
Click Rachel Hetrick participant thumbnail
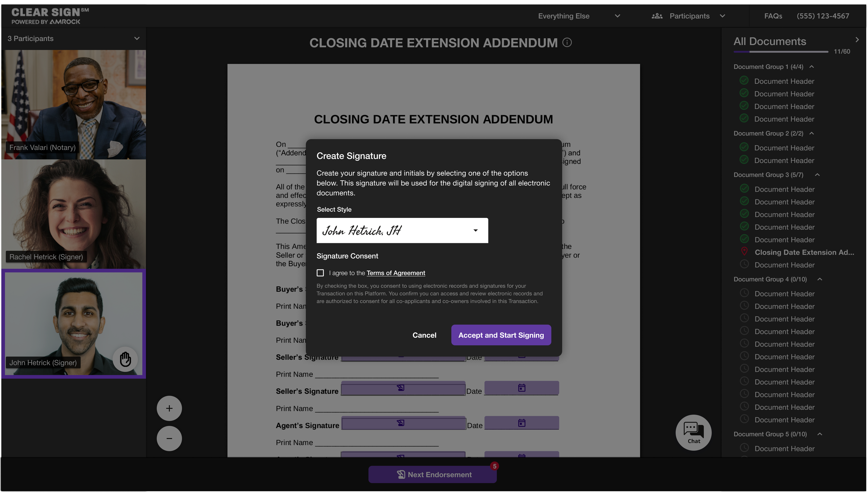[73, 214]
